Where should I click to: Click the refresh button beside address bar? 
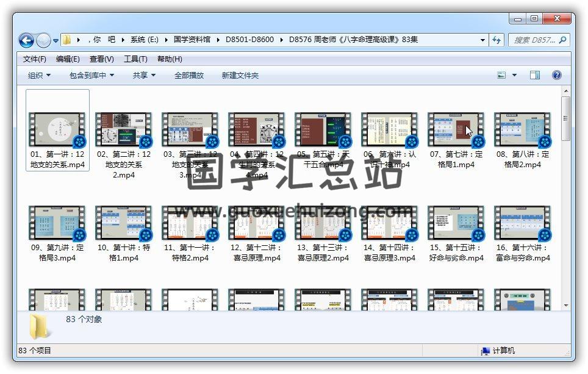497,40
